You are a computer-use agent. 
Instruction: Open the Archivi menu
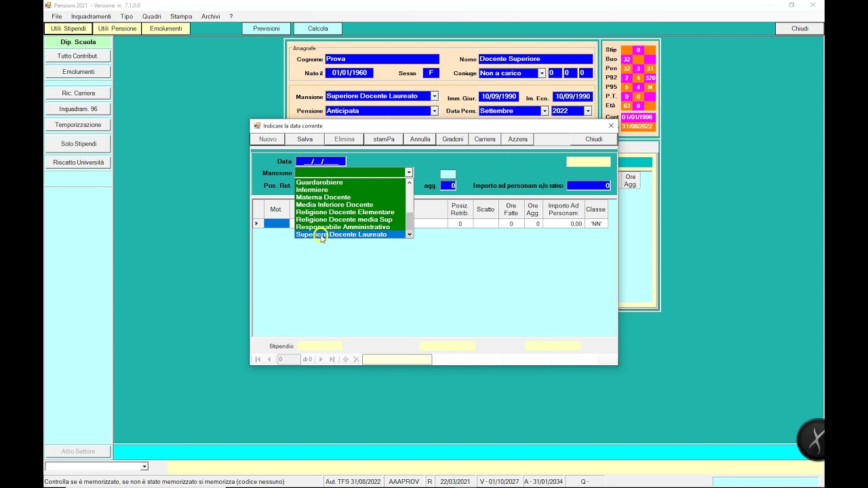click(x=211, y=16)
